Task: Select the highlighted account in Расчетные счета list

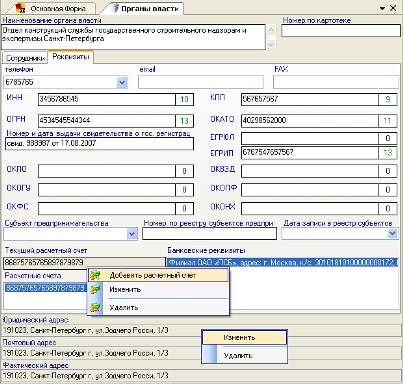Action: tap(45, 288)
